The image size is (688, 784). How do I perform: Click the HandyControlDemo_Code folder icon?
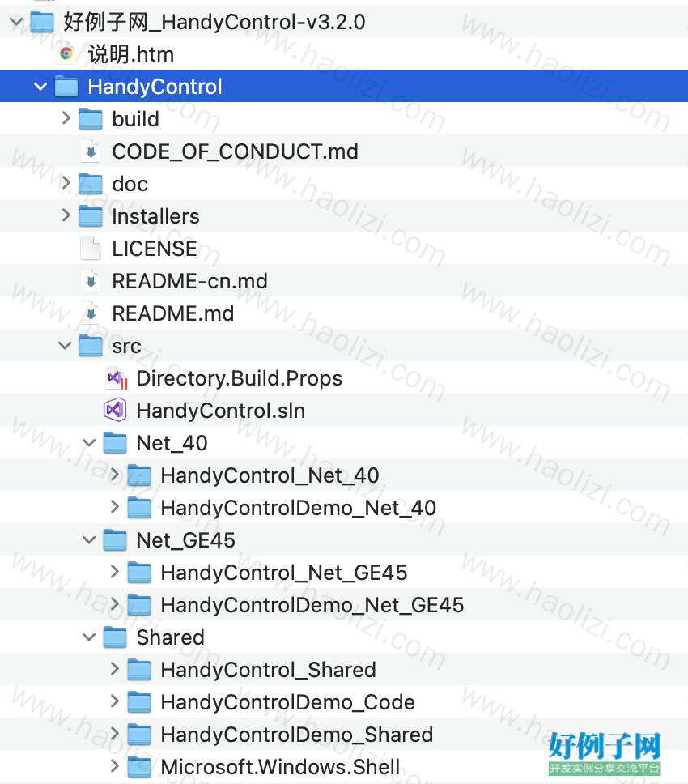click(x=139, y=702)
